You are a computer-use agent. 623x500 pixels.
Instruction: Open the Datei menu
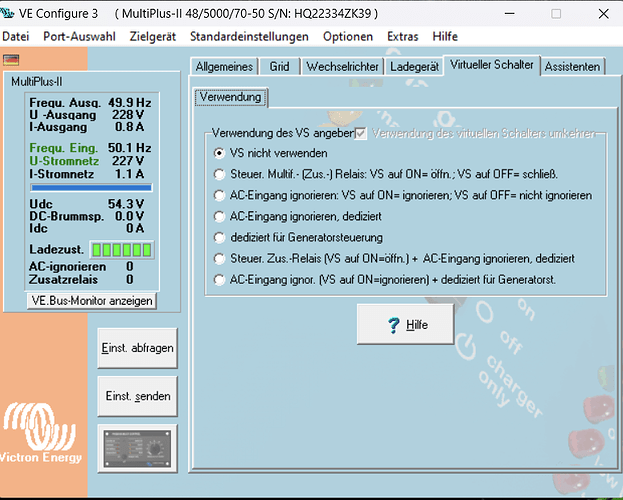[16, 37]
